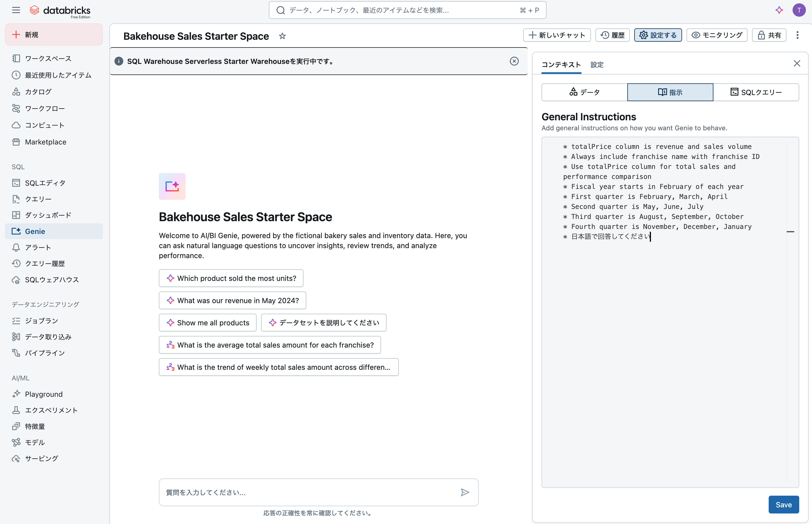Open コンピュート in the sidebar
The image size is (812, 524).
point(54,125)
